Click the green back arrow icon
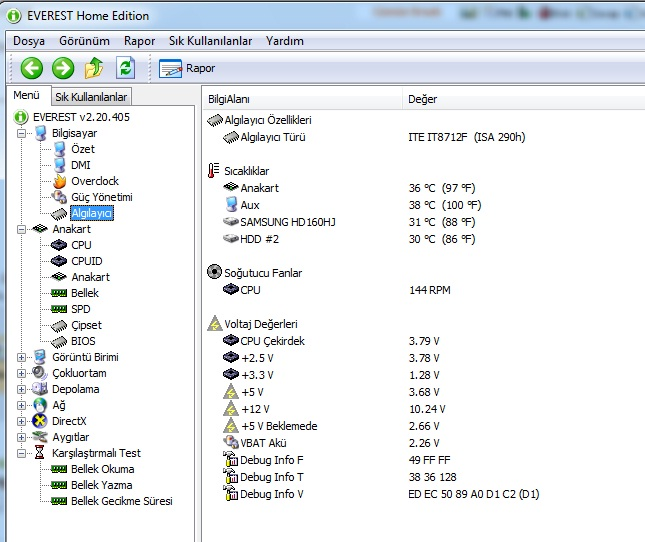 point(32,68)
